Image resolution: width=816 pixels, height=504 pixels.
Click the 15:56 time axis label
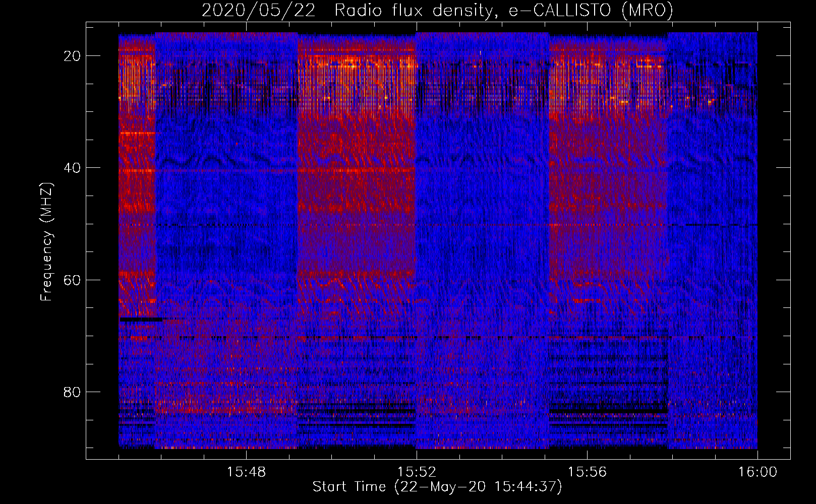587,472
